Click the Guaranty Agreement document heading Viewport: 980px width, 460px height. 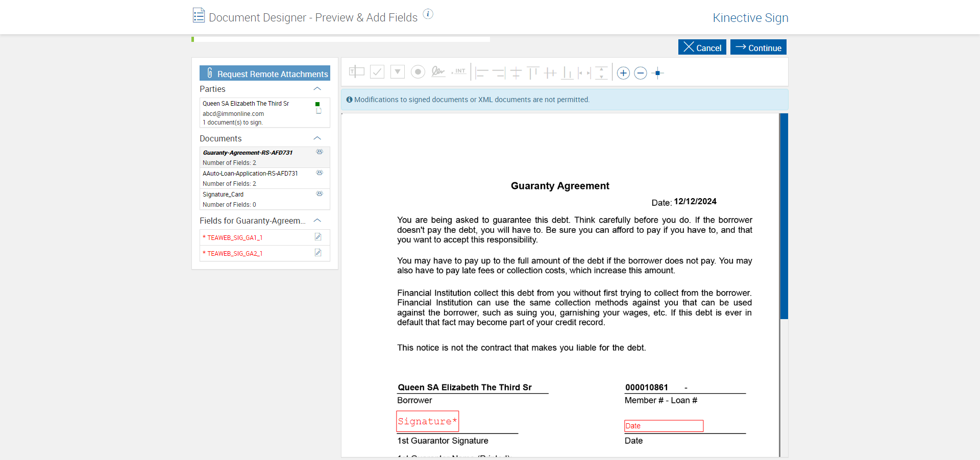pyautogui.click(x=560, y=186)
